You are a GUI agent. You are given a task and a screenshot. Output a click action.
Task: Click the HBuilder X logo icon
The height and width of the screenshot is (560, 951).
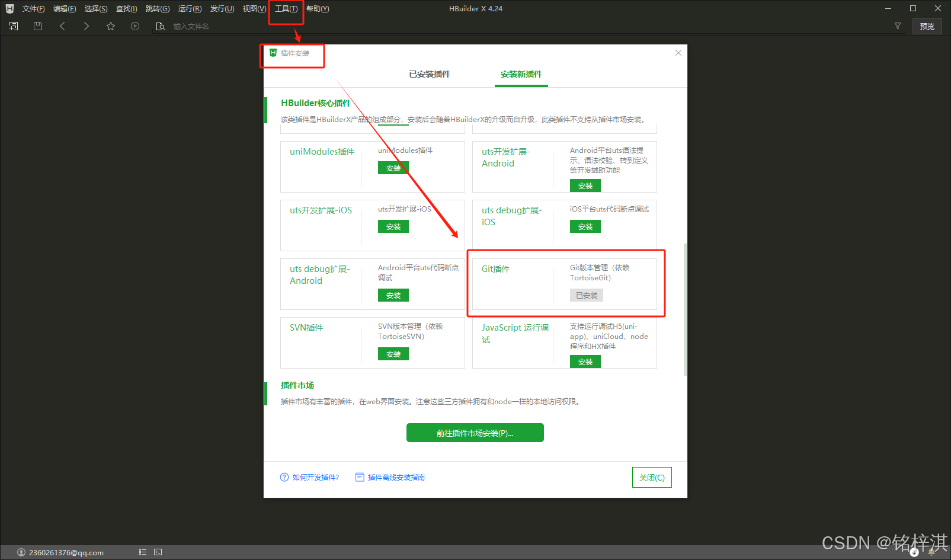[9, 8]
